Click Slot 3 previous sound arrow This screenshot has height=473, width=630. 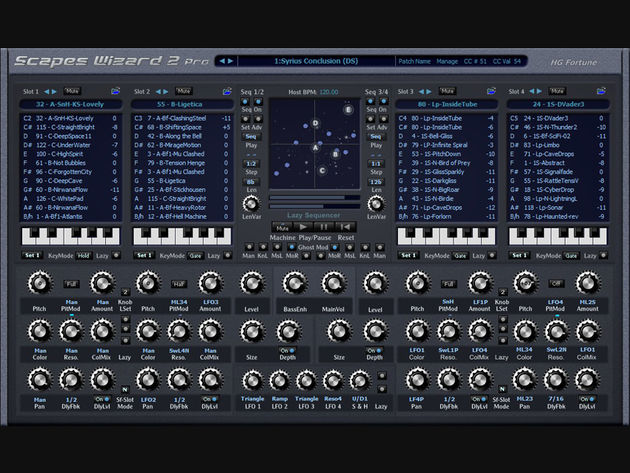[421, 92]
